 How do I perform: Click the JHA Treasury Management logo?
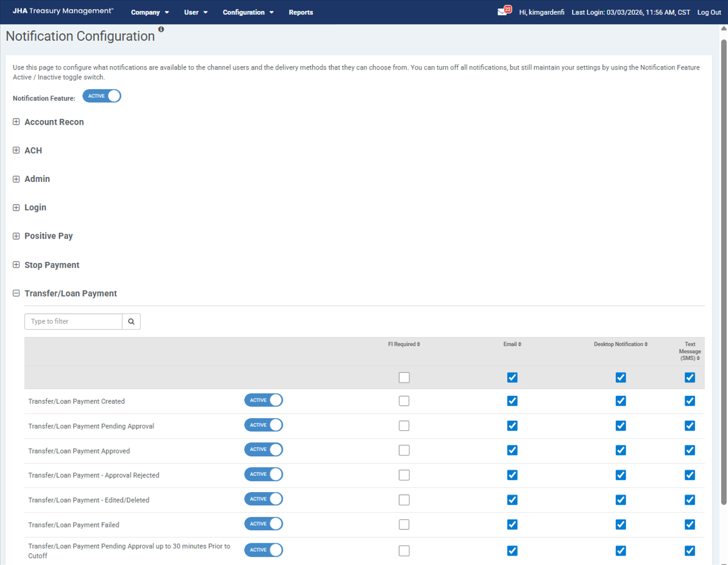point(63,11)
